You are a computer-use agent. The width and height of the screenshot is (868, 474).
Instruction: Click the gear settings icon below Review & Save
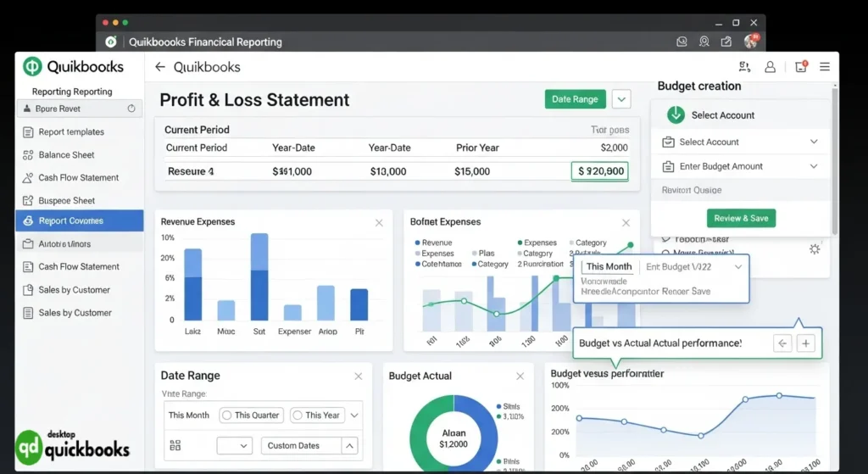[x=815, y=248]
